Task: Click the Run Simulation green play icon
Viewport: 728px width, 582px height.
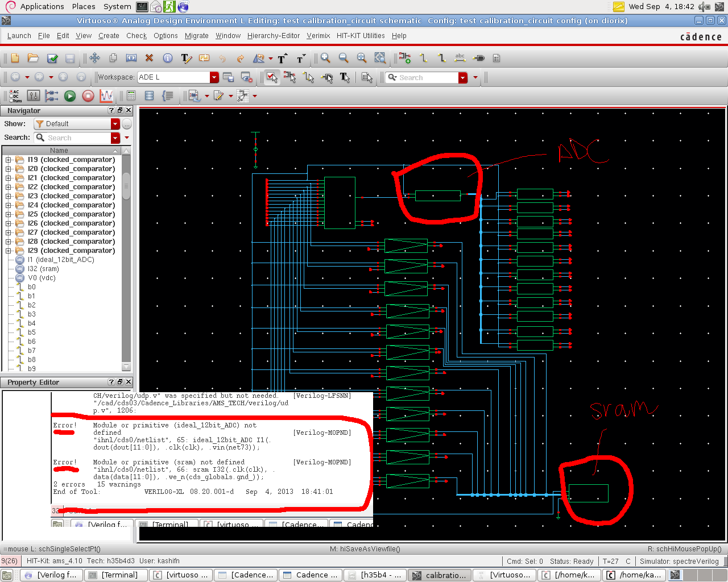Action: tap(70, 96)
